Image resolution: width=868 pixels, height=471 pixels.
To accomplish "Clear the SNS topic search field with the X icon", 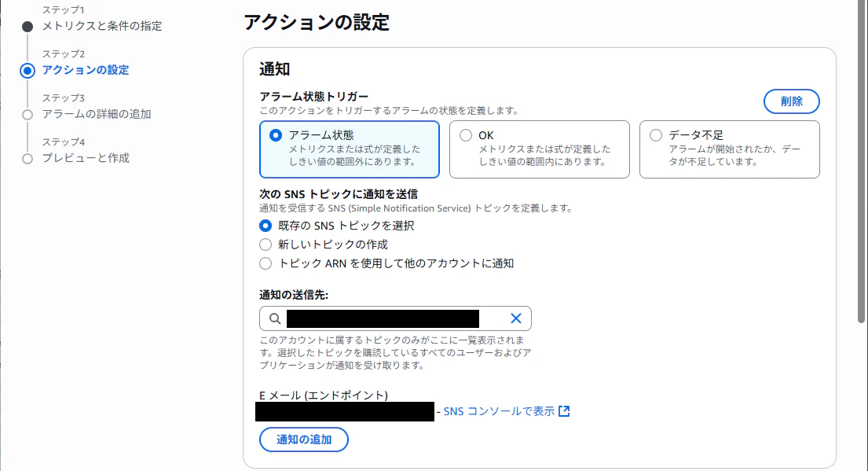I will pyautogui.click(x=516, y=318).
